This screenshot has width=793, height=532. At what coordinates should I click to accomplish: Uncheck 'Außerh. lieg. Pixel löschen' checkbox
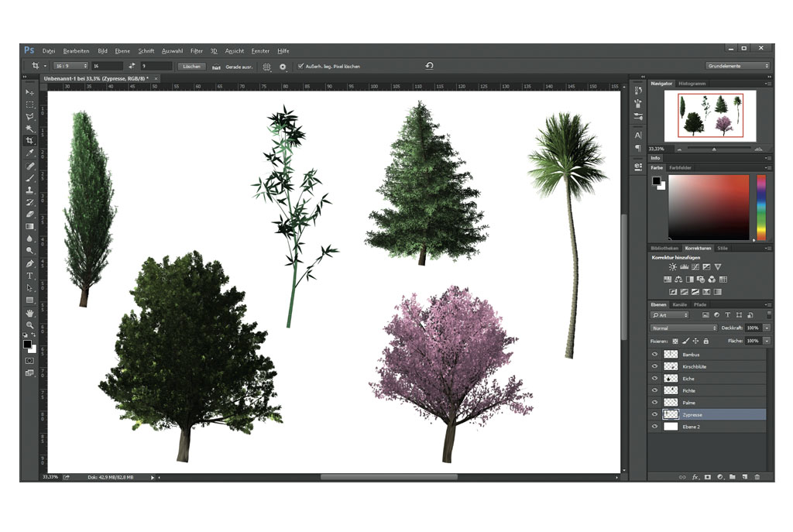(x=300, y=67)
